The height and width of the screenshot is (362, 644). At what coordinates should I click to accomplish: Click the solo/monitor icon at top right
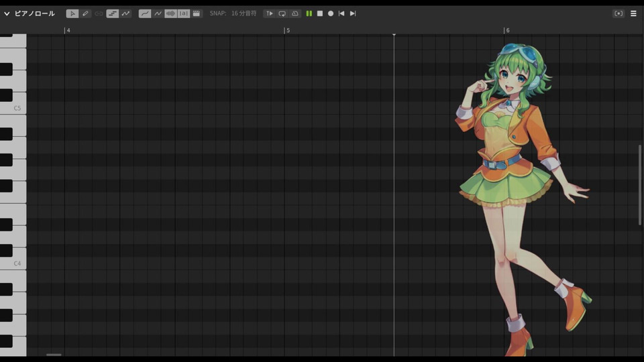click(619, 13)
